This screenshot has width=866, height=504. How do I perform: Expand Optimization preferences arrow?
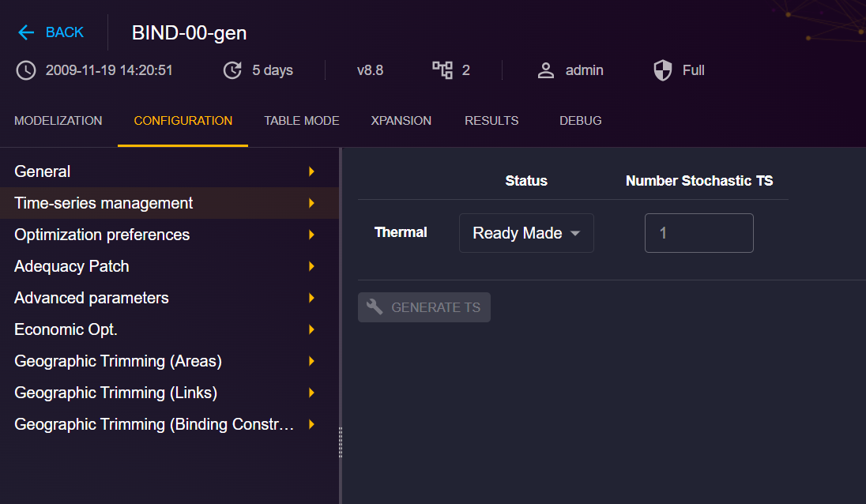[311, 235]
